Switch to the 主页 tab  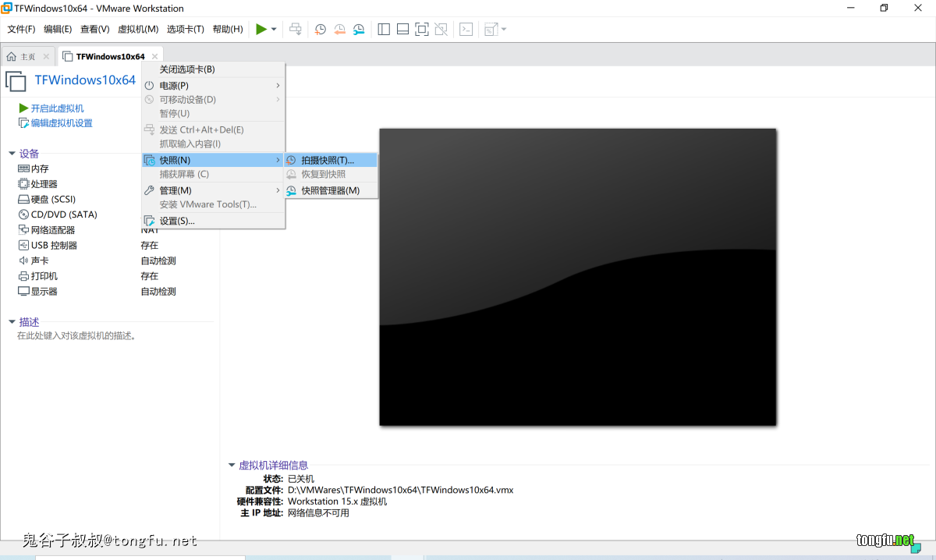(x=21, y=57)
